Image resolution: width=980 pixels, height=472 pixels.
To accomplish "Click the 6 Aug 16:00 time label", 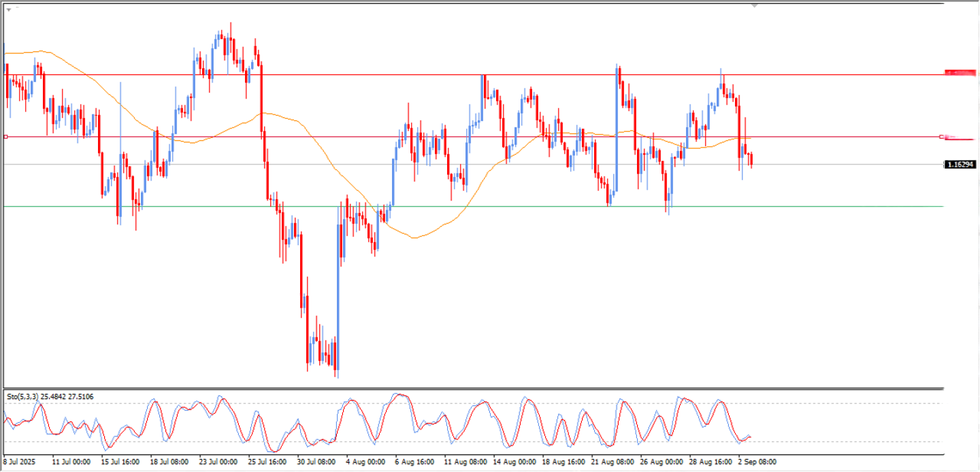I will pos(413,462).
